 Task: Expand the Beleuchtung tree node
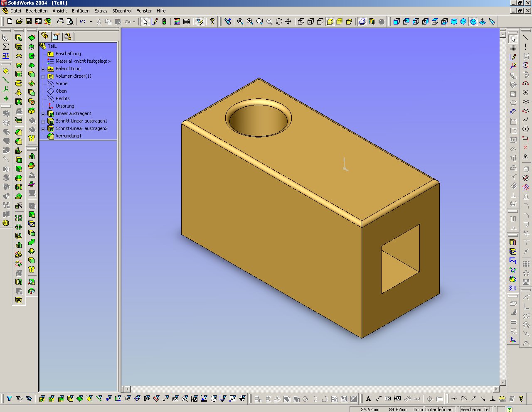tap(43, 69)
